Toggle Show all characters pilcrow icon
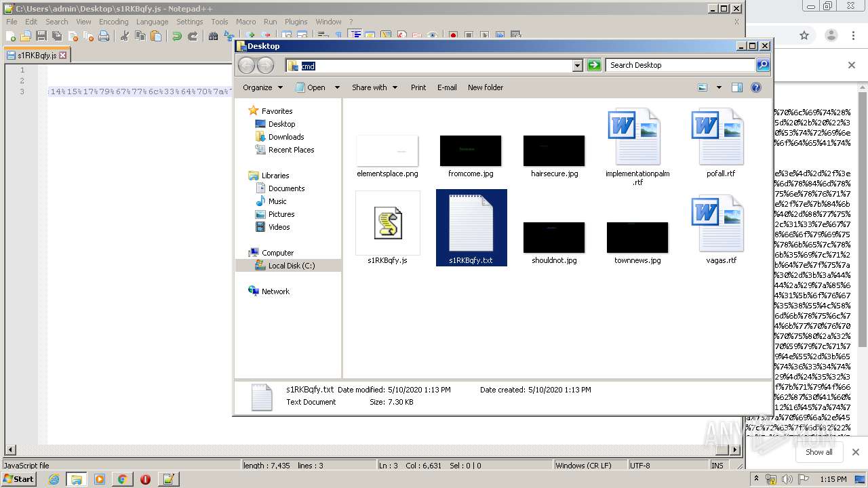 coord(338,36)
